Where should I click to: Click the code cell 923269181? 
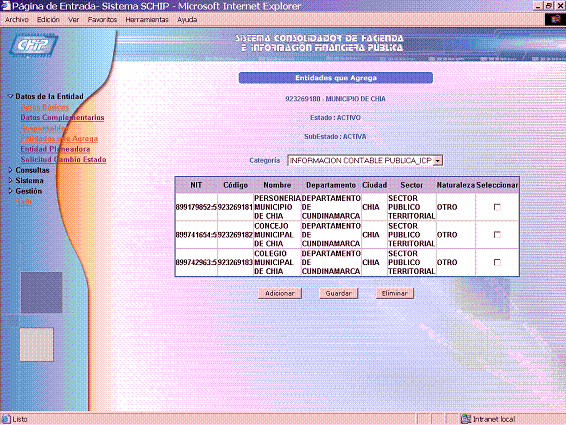(235, 207)
